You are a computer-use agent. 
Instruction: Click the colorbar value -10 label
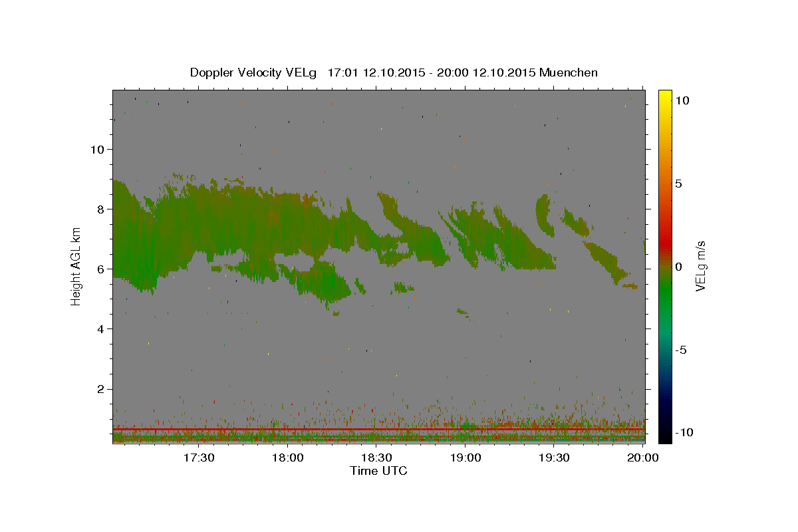click(x=684, y=432)
